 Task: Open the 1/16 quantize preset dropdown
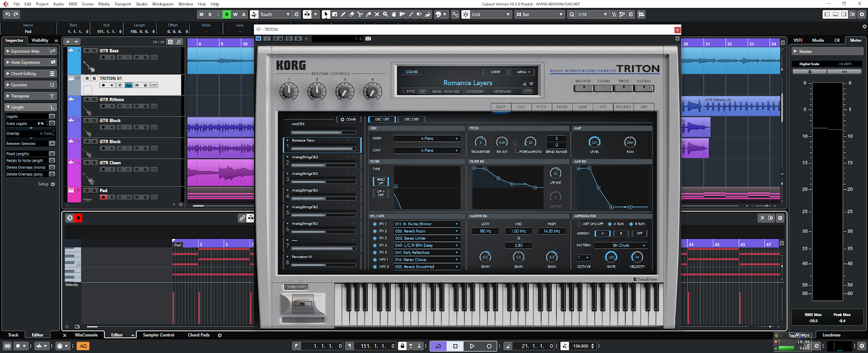[592, 14]
